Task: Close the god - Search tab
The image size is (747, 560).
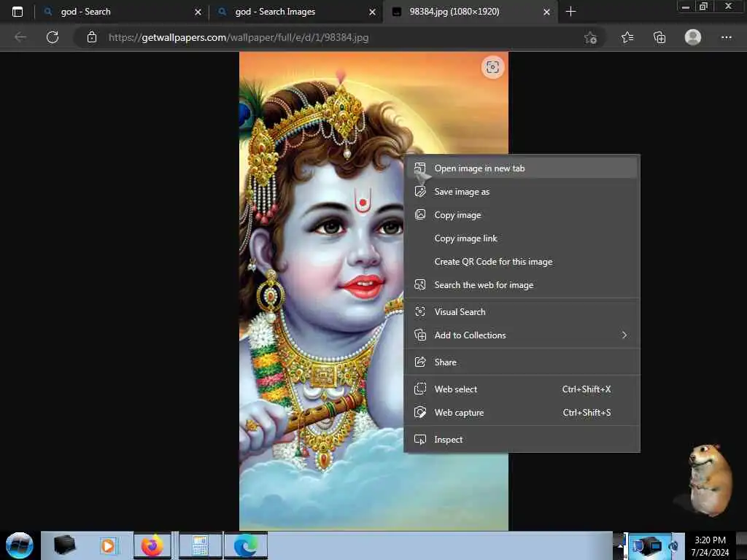Action: click(198, 12)
